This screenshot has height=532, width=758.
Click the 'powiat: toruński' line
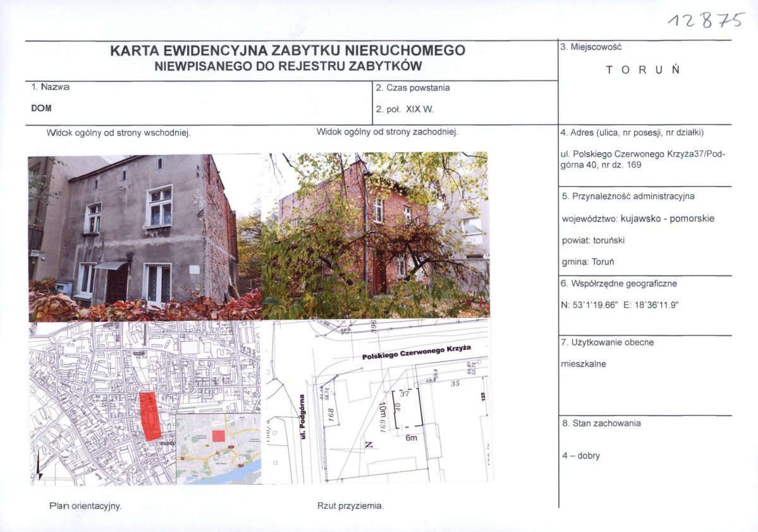tap(593, 240)
